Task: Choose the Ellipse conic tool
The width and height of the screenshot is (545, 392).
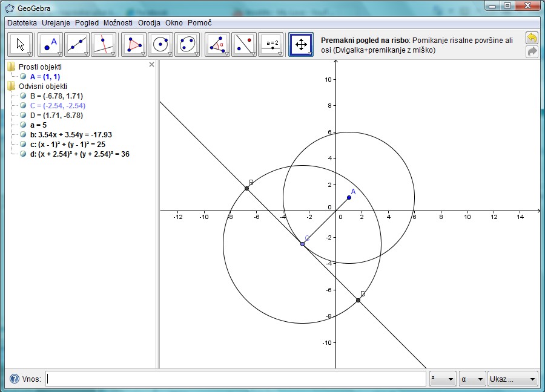Action: pos(187,44)
